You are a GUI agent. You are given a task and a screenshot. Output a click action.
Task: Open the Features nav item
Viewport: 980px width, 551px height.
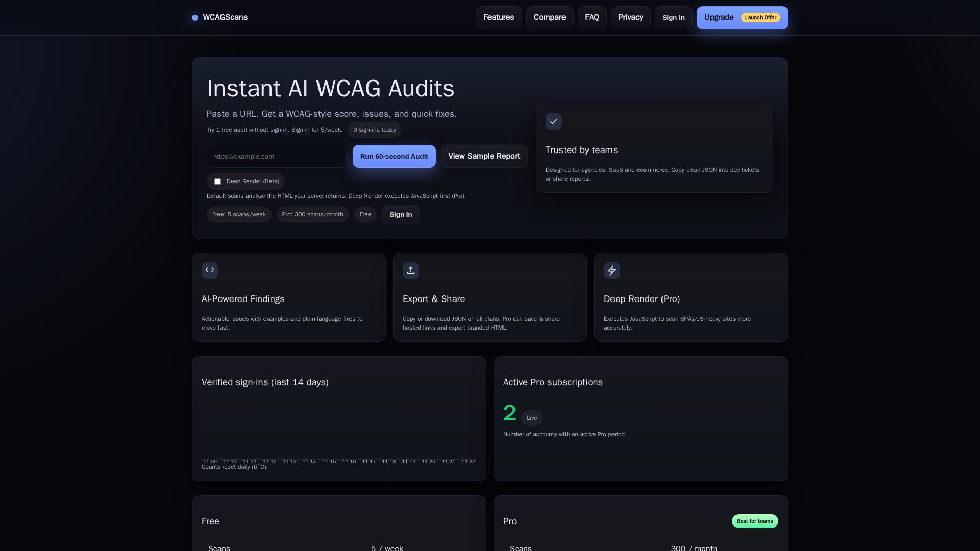499,18
